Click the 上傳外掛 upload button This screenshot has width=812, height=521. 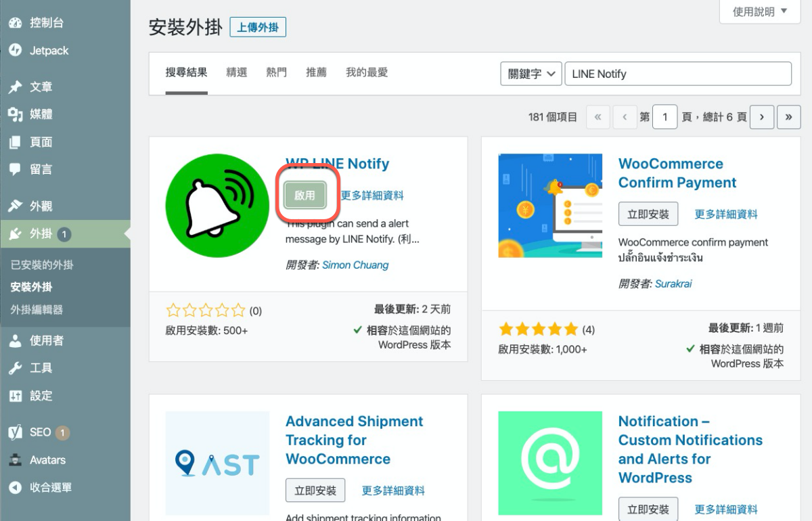point(258,27)
